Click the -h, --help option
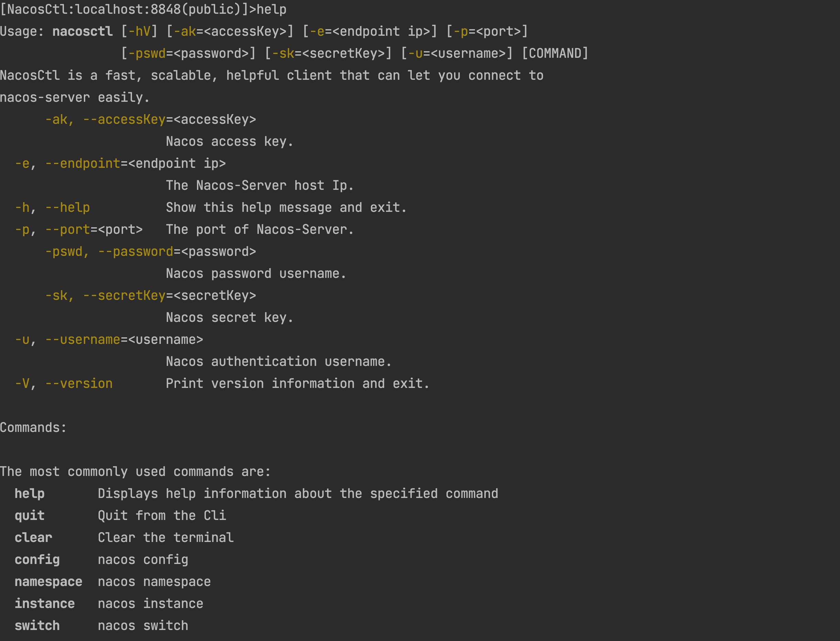 pyautogui.click(x=52, y=208)
